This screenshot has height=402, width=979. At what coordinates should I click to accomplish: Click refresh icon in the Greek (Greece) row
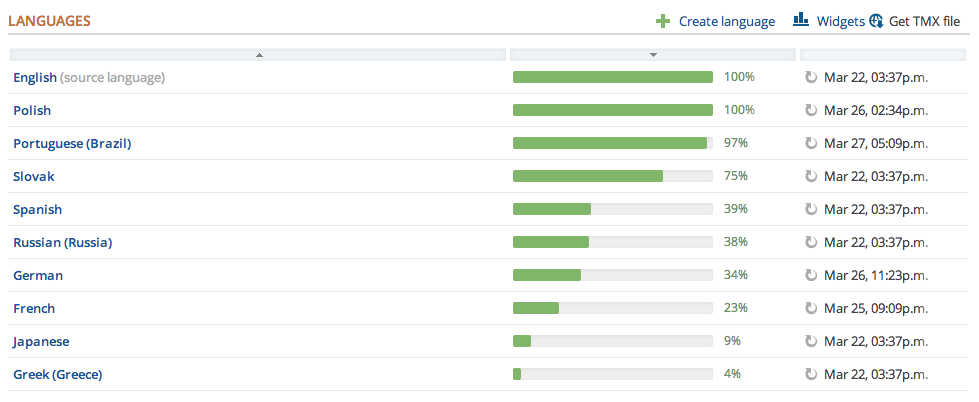(x=811, y=374)
